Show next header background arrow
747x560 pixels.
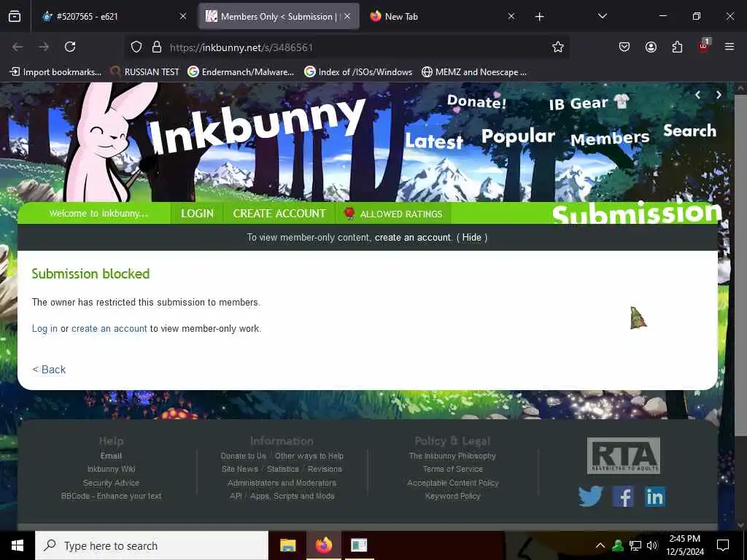click(x=719, y=95)
